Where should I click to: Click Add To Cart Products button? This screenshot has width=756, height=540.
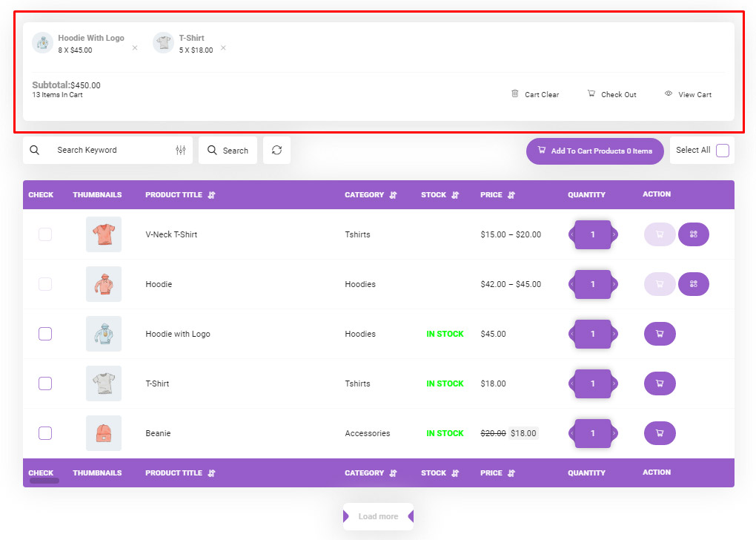(x=594, y=151)
